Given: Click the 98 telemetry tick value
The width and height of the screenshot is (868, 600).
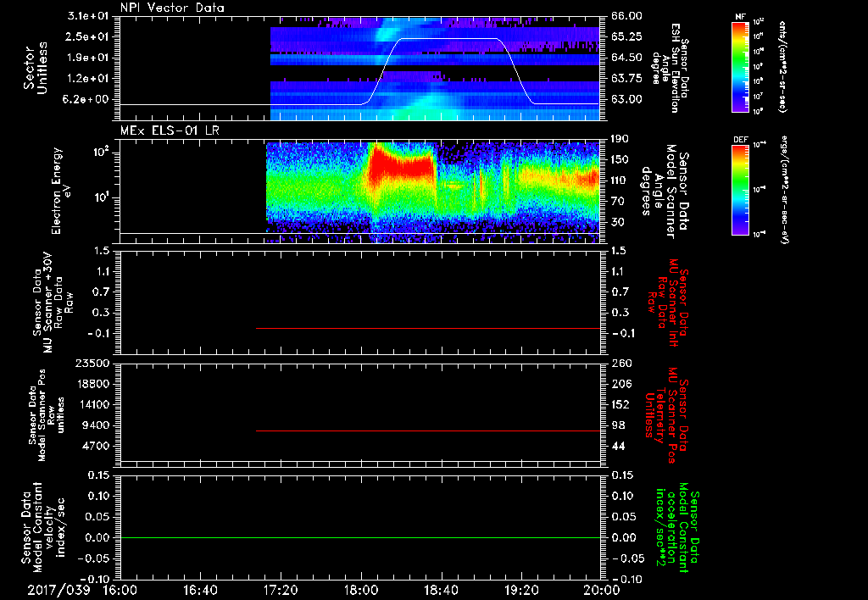Looking at the screenshot, I should (618, 425).
